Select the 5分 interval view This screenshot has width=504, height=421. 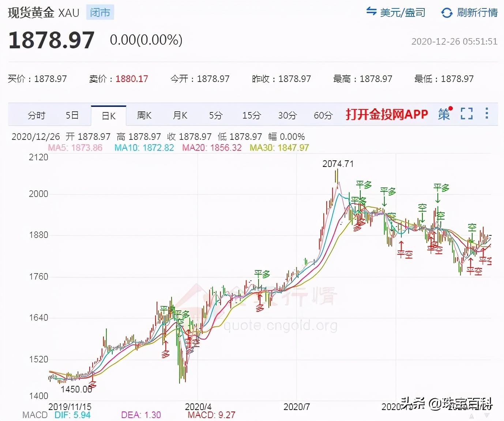tap(215, 115)
